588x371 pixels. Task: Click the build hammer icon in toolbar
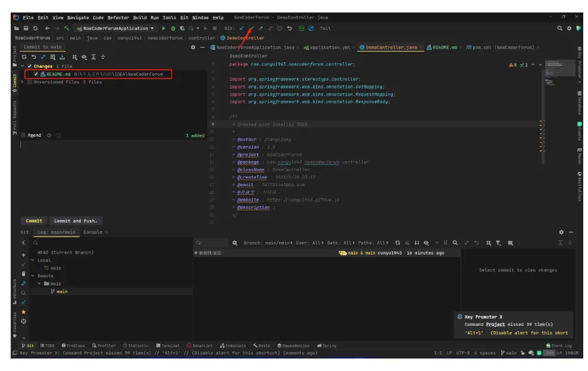pyautogui.click(x=67, y=28)
